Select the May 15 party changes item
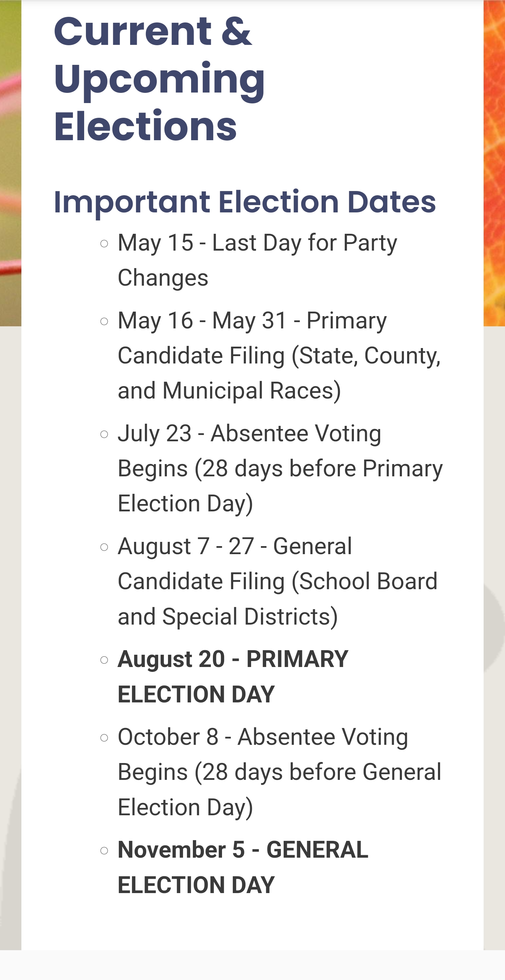Screen dimensions: 505x980 click(257, 260)
